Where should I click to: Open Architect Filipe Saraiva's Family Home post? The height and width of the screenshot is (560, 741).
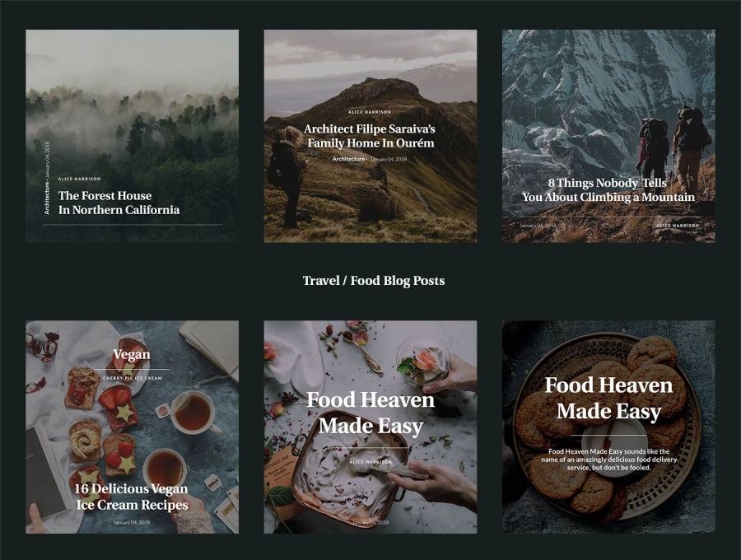point(370,136)
